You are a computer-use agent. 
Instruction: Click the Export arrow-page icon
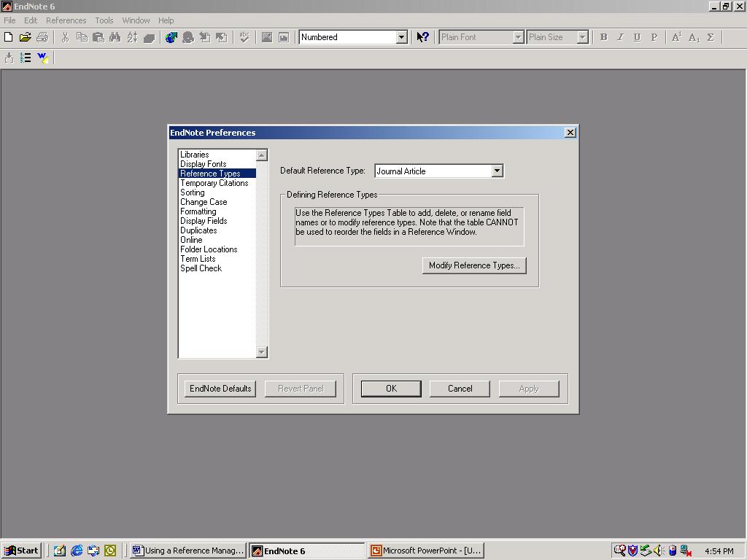[x=222, y=37]
